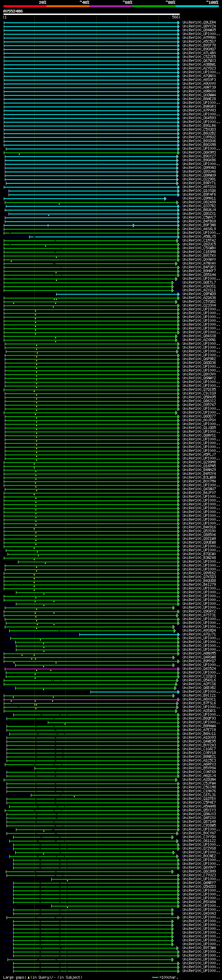The width and height of the screenshot is (222, 980).
Task: Select the UniRef100_A7QJ71 label
Action: point(199,634)
